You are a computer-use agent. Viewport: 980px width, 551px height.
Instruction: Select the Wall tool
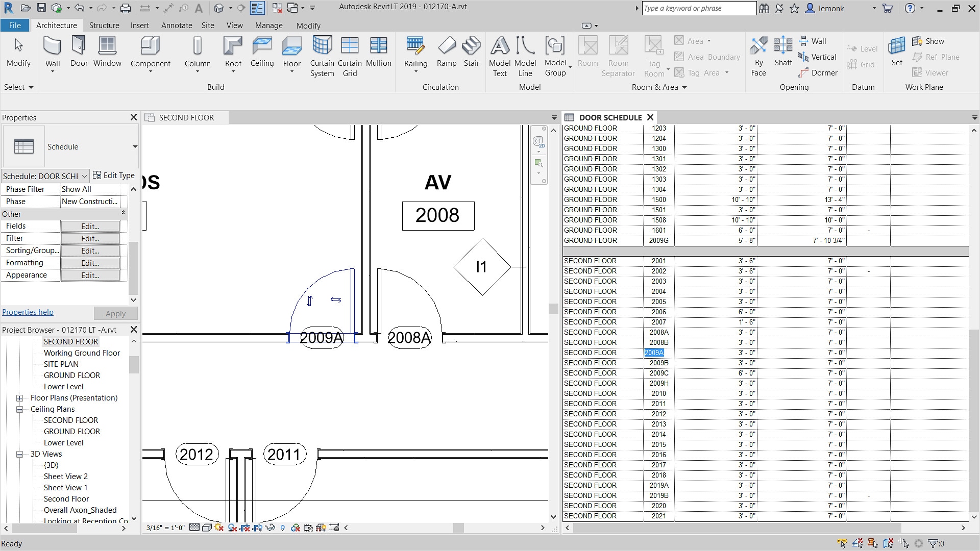(52, 47)
